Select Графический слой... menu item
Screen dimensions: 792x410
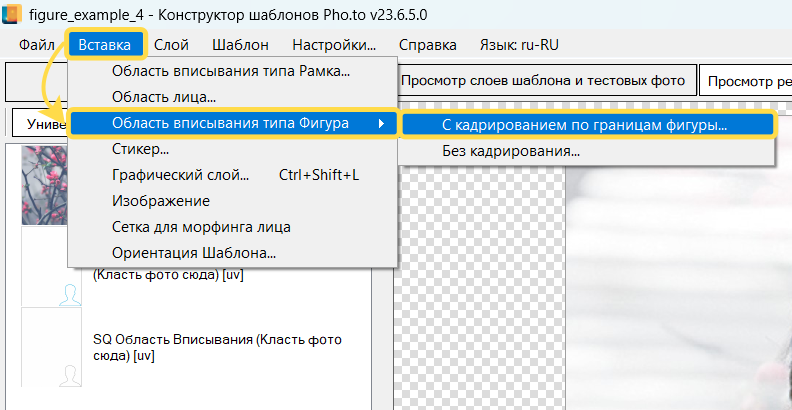(x=180, y=176)
